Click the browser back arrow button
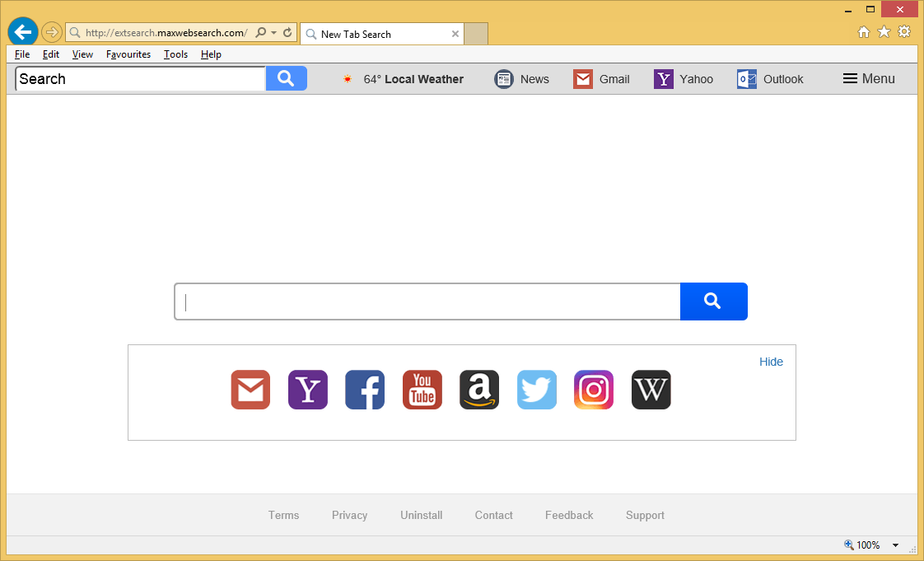 pyautogui.click(x=23, y=32)
